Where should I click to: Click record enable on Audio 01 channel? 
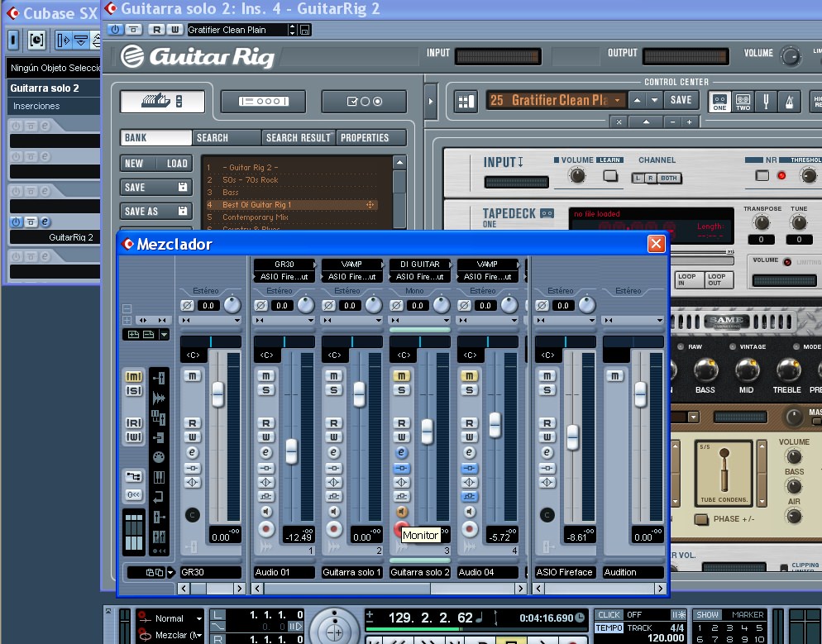(x=266, y=528)
